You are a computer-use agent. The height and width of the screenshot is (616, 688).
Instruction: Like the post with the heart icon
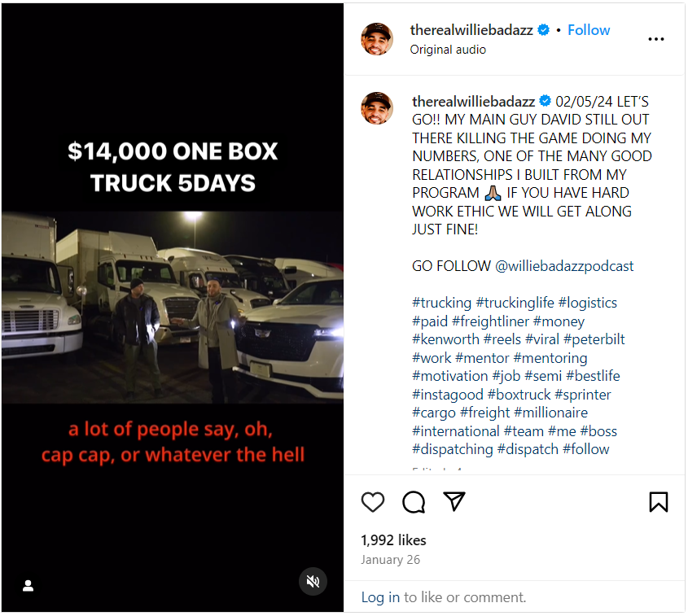tap(373, 502)
